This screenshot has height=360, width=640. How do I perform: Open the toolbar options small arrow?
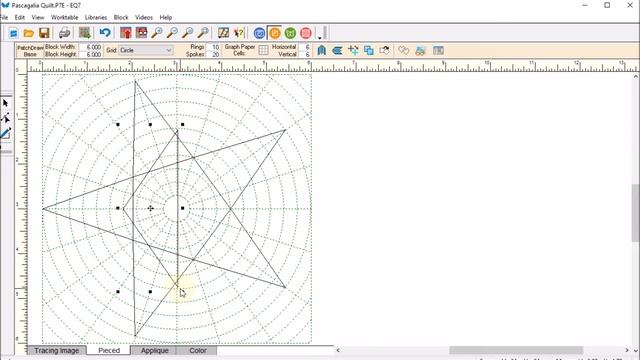pos(320,38)
